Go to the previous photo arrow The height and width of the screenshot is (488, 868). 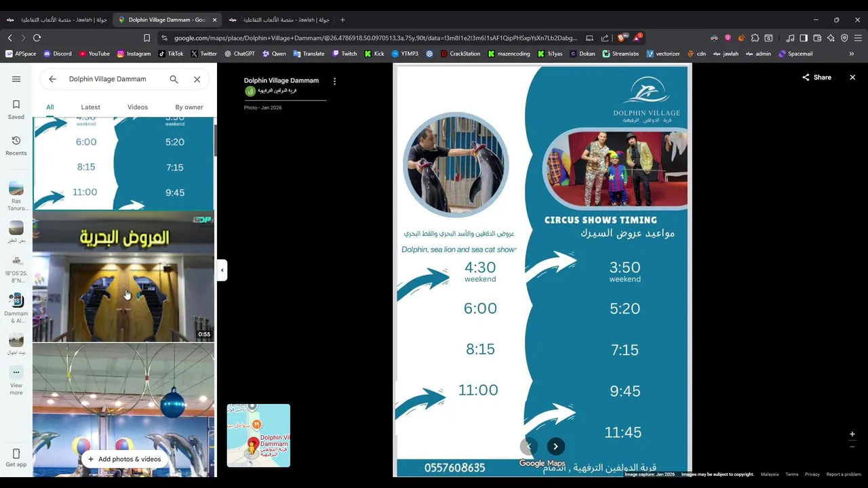click(x=529, y=446)
